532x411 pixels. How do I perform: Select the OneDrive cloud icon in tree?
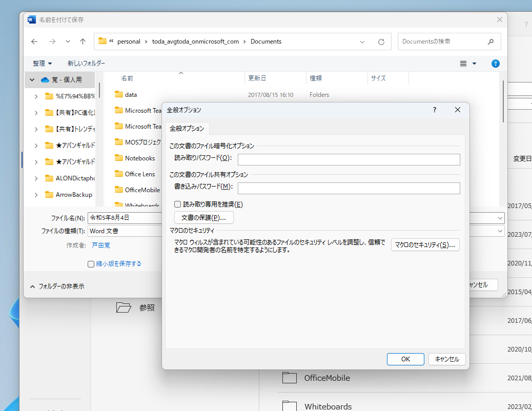pos(45,80)
